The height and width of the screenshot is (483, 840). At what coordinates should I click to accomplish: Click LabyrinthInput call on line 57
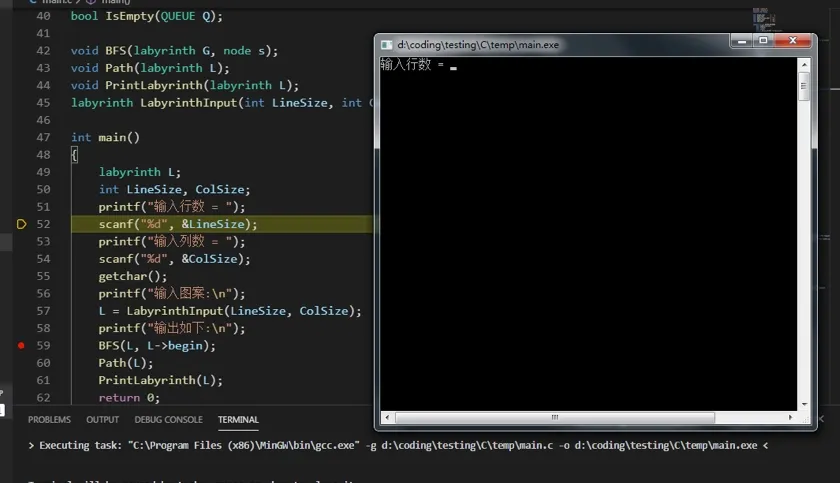point(230,311)
